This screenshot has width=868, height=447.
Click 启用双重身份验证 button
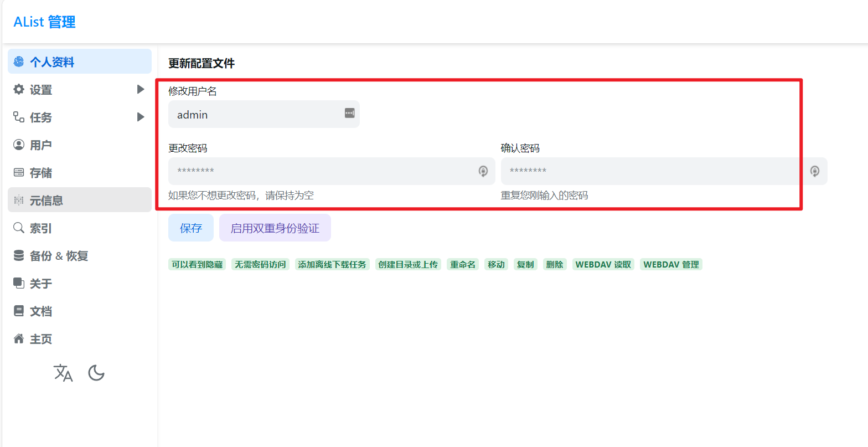tap(275, 228)
